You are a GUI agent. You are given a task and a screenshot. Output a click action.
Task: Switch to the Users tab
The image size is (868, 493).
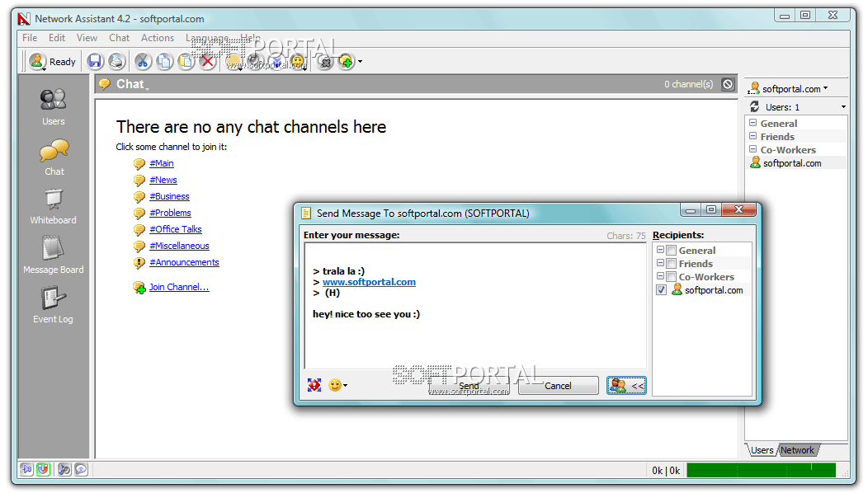click(x=762, y=450)
